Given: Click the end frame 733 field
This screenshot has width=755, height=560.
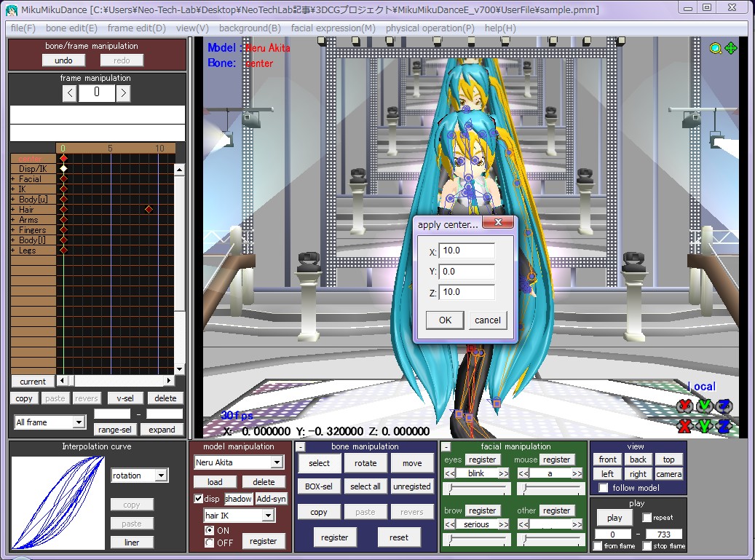Looking at the screenshot, I should (x=664, y=534).
